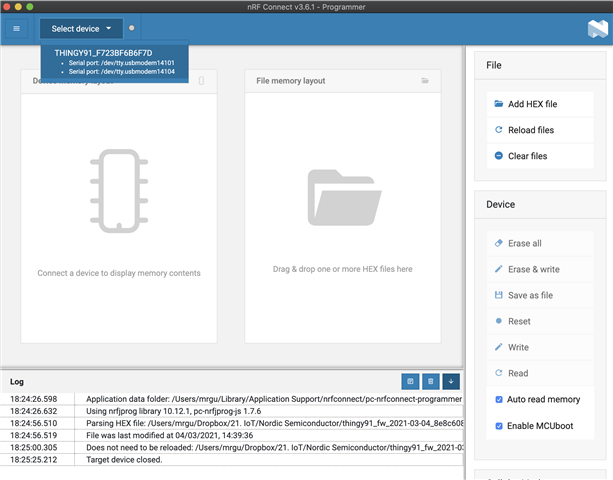Choose THINGY91_F723BF6B6F7D from the device list
Viewport: 613px width, 480px height.
coord(103,53)
